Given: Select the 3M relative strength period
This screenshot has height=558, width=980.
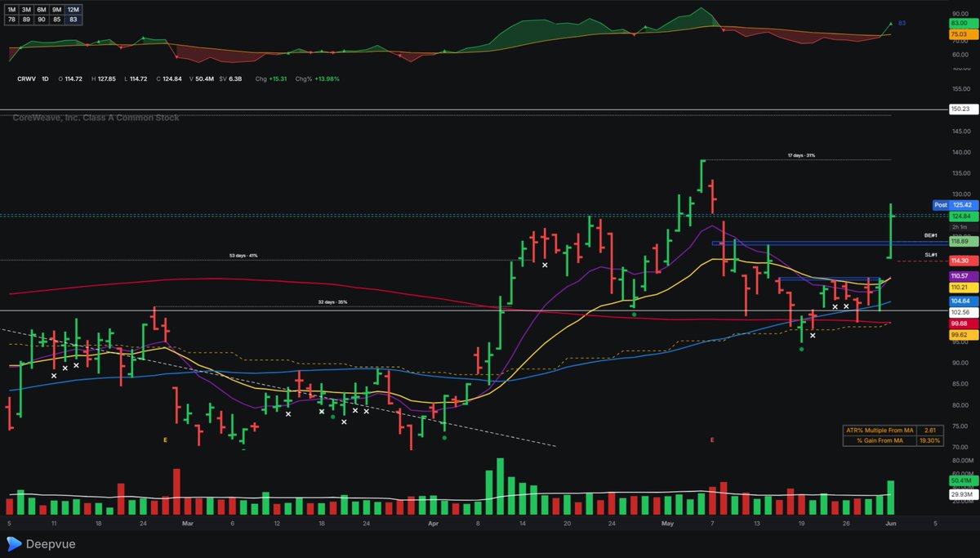Looking at the screenshot, I should point(27,10).
